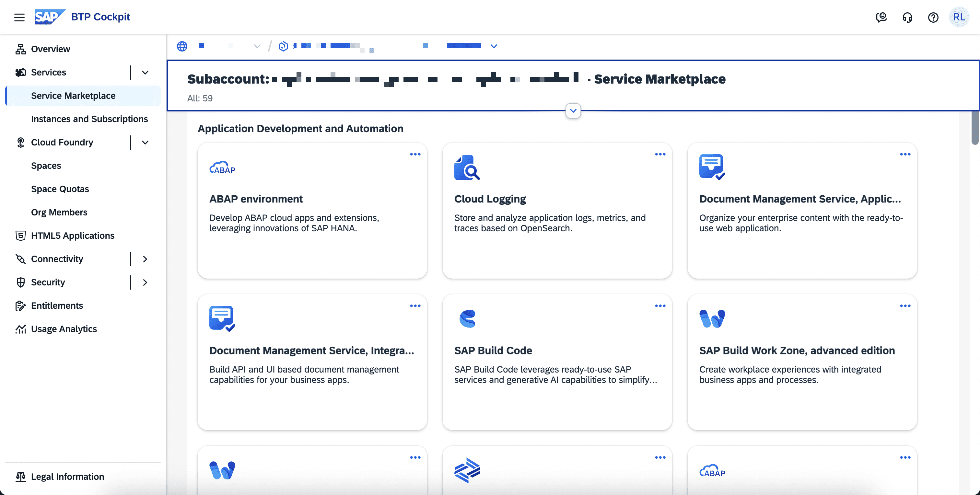The width and height of the screenshot is (980, 495).
Task: Click the Services puzzle icon
Action: pos(20,72)
